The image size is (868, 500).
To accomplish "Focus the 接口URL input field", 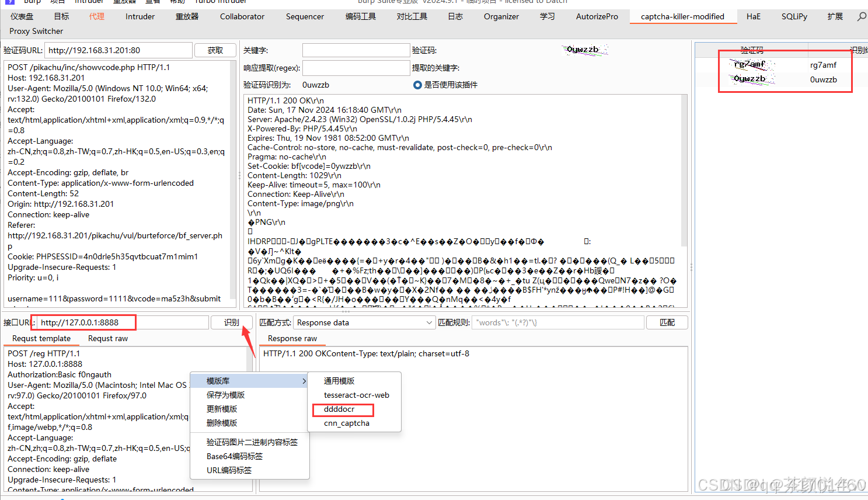I will (121, 322).
